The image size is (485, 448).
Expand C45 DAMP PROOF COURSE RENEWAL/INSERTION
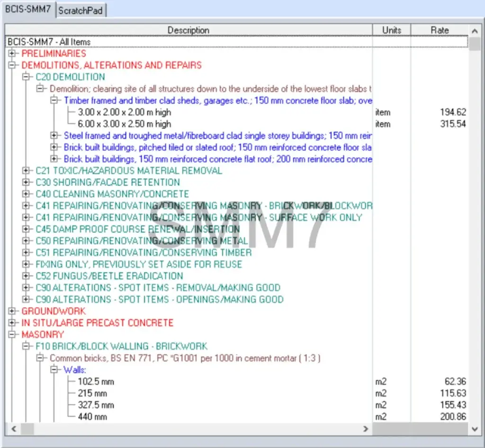[27, 229]
